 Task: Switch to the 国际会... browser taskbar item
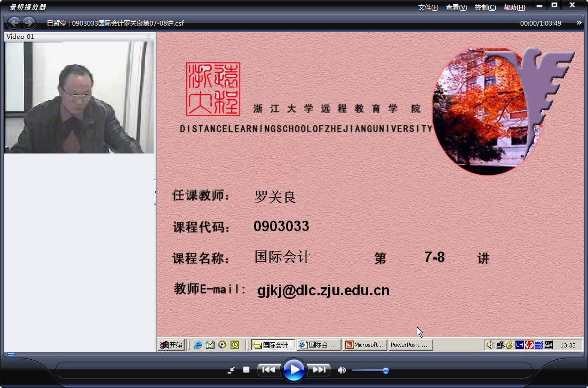[x=319, y=345]
